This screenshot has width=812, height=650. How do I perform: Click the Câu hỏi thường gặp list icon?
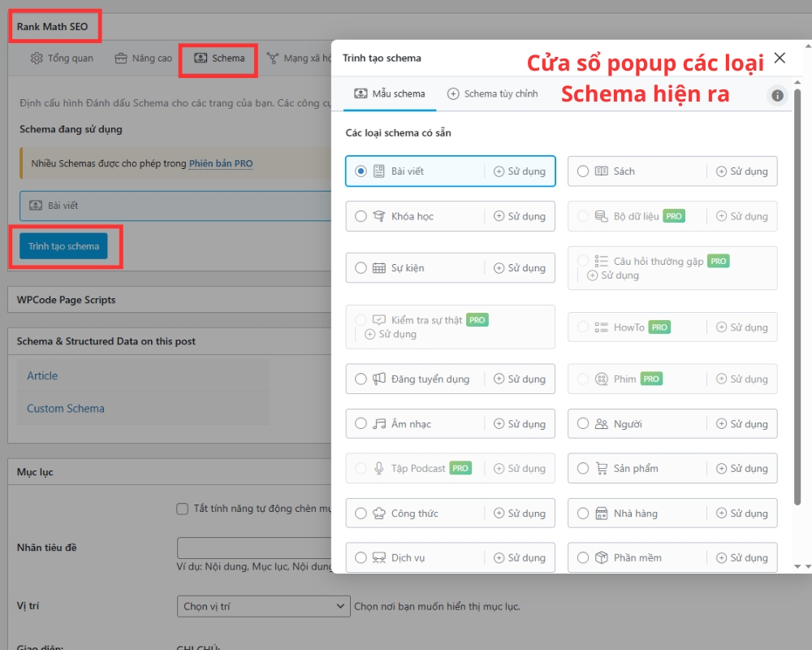pos(601,262)
